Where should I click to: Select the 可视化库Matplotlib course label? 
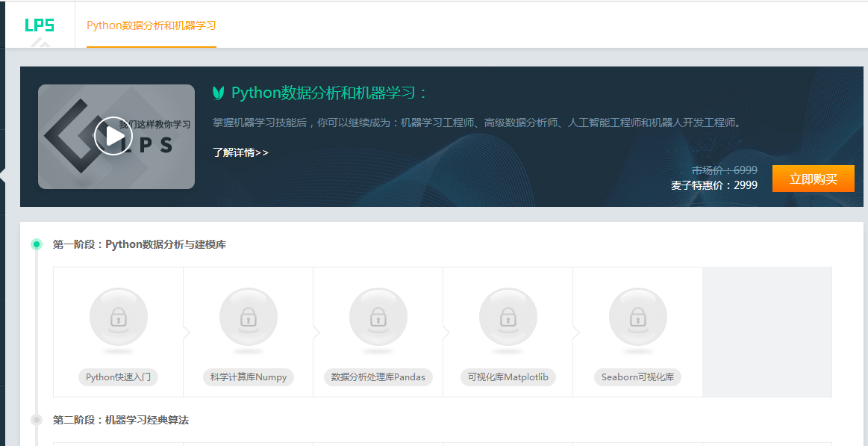(x=508, y=377)
